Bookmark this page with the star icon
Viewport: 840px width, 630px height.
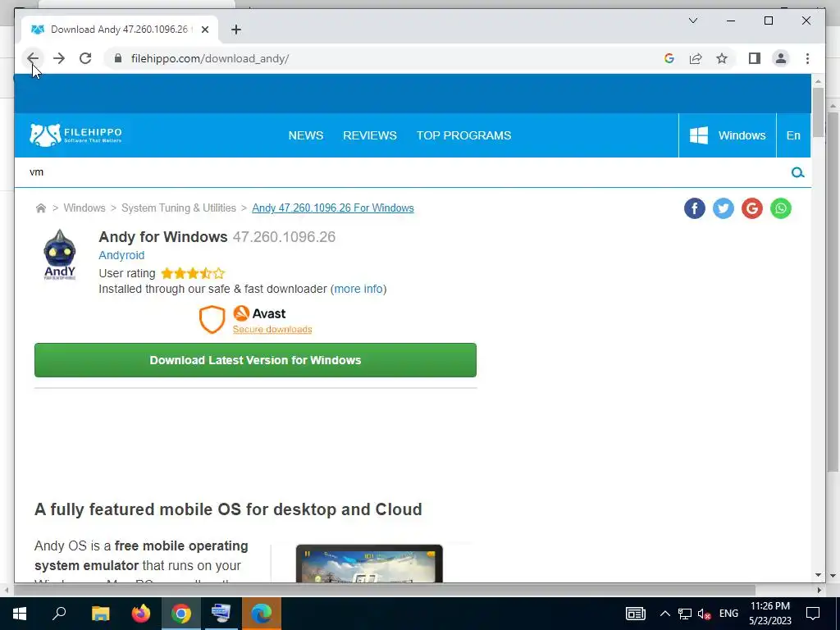pyautogui.click(x=722, y=58)
